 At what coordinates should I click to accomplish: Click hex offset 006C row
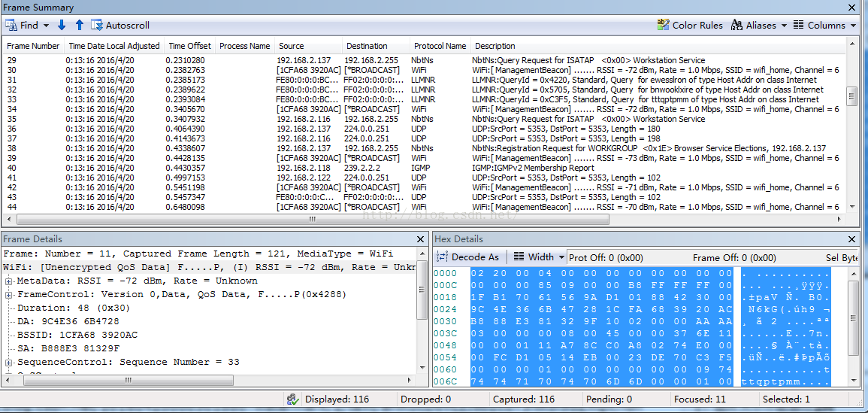tap(633, 381)
